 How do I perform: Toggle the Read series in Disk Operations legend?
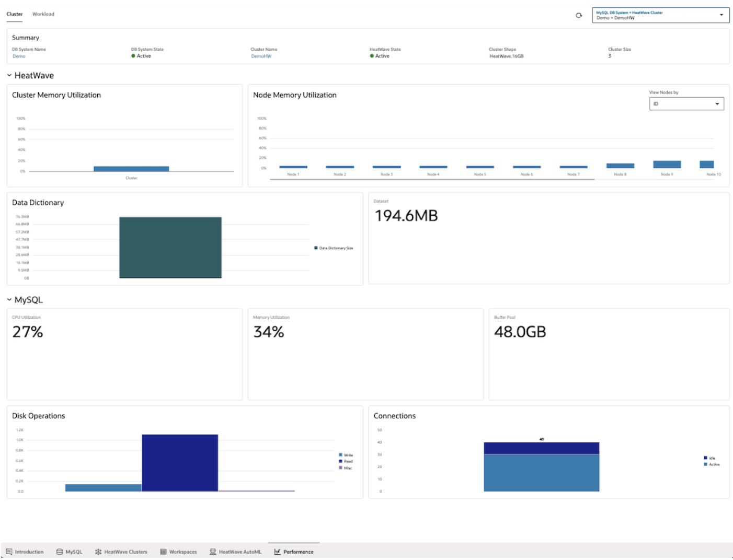346,461
